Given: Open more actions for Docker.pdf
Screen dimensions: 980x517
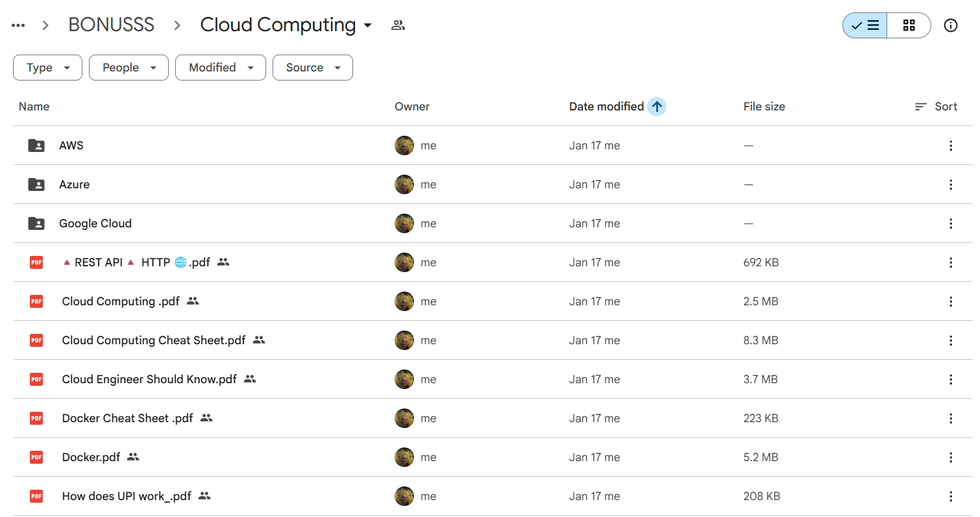Looking at the screenshot, I should (x=951, y=457).
